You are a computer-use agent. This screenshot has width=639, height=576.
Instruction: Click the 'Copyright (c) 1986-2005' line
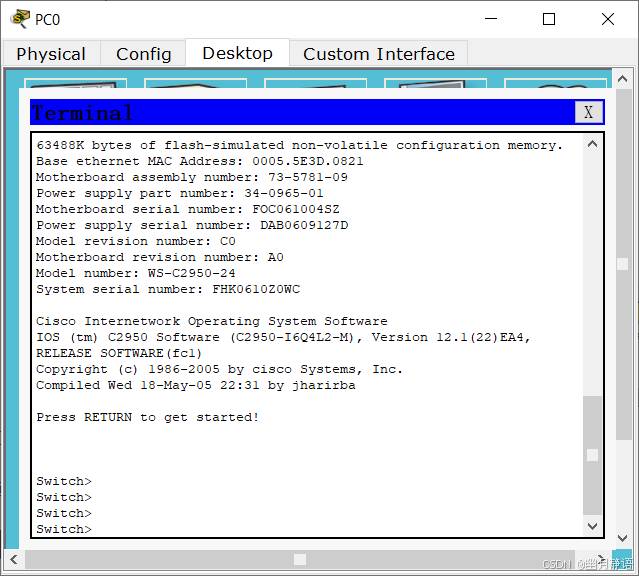pos(219,369)
